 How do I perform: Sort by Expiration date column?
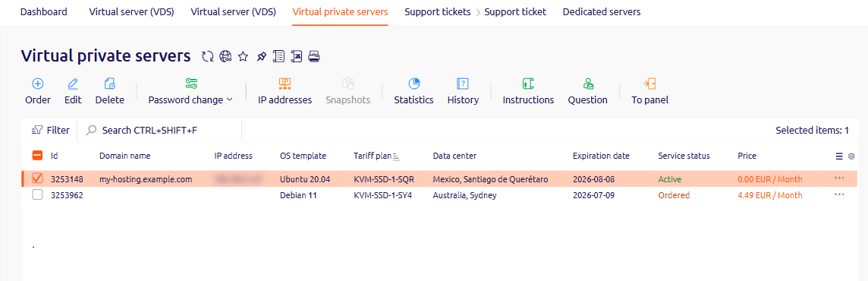601,156
